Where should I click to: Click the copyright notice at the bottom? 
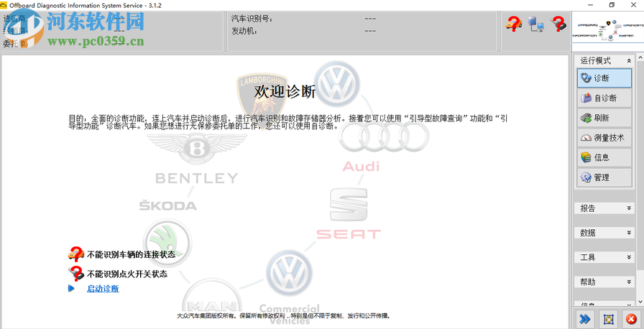coord(283,316)
